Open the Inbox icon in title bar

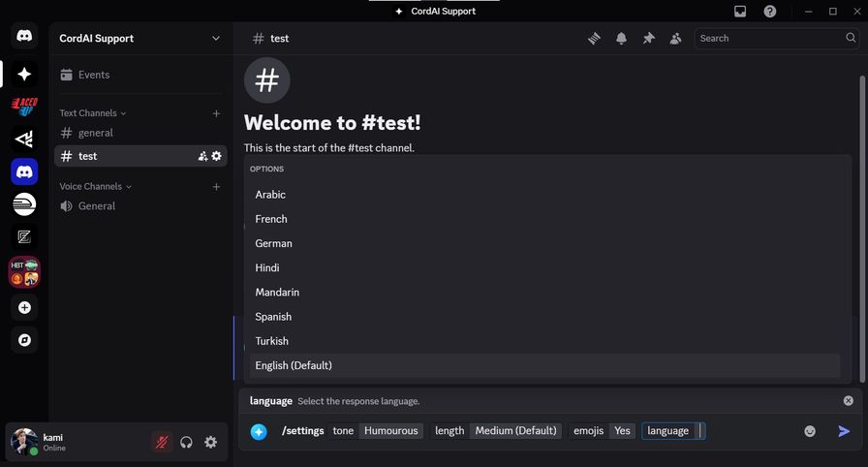click(x=740, y=11)
